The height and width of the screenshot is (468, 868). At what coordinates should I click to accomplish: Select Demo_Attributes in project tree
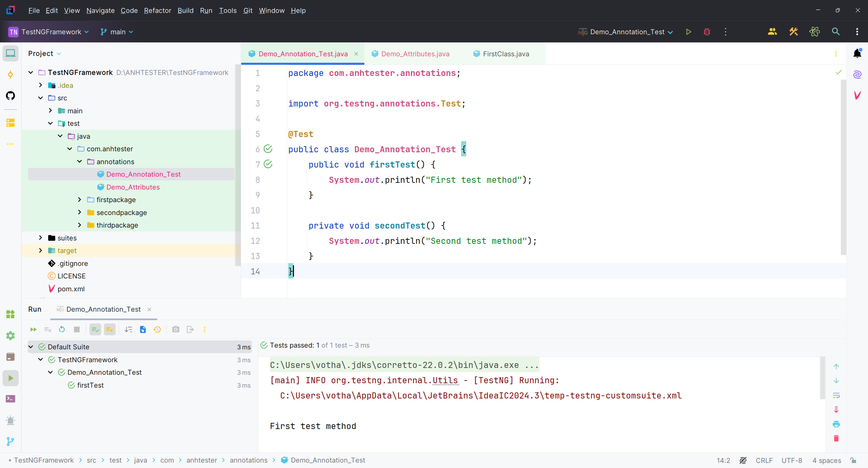pos(133,187)
